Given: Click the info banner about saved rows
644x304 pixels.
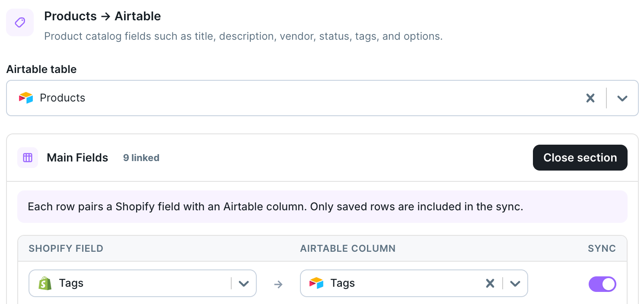Looking at the screenshot, I should click(x=322, y=207).
